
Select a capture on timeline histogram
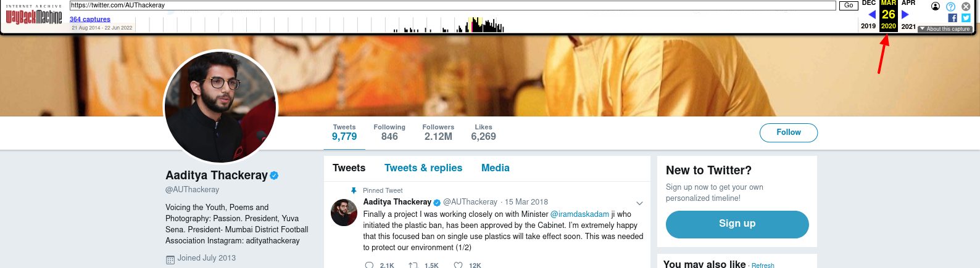click(x=449, y=25)
